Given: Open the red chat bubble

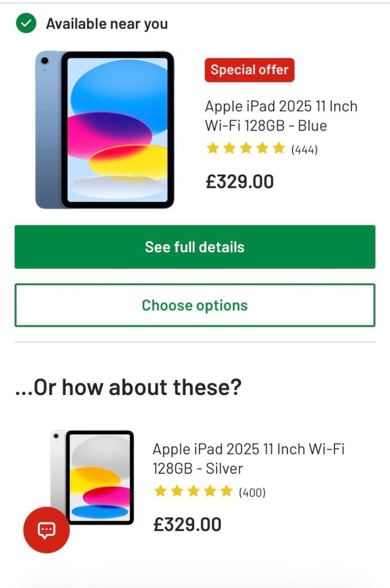Looking at the screenshot, I should pyautogui.click(x=46, y=530).
